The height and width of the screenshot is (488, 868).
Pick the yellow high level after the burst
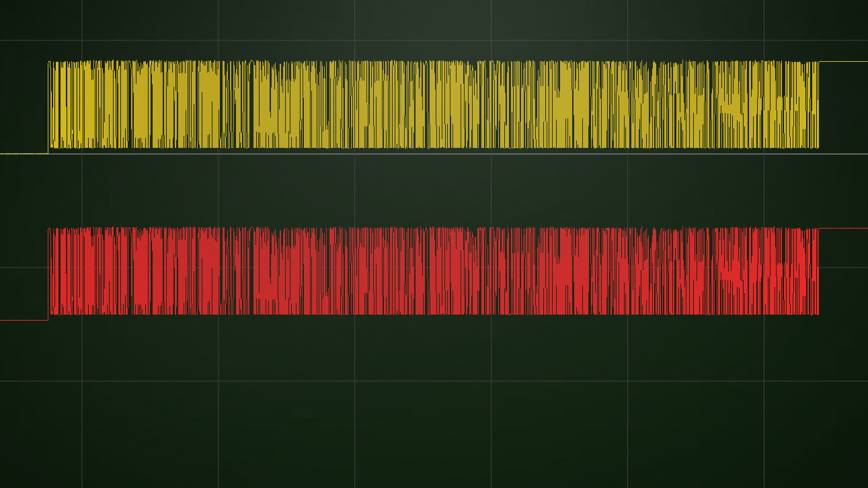click(843, 62)
